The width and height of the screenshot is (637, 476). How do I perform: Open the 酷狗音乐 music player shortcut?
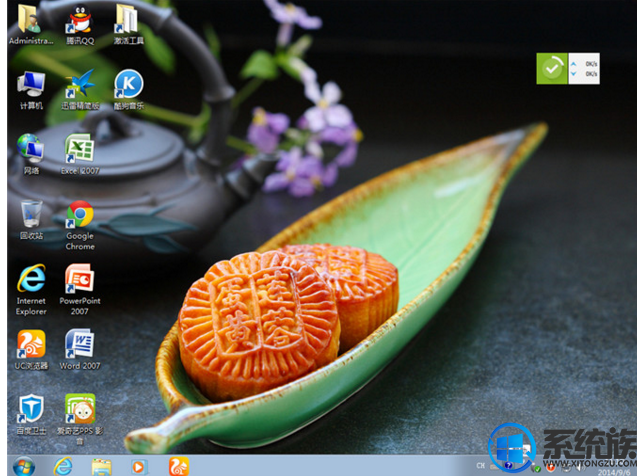click(128, 90)
